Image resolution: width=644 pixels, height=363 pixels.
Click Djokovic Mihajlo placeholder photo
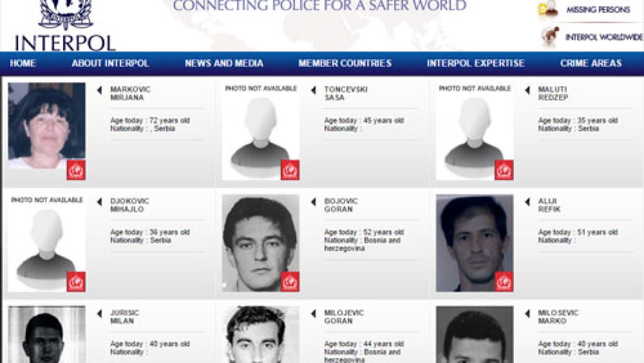46,243
